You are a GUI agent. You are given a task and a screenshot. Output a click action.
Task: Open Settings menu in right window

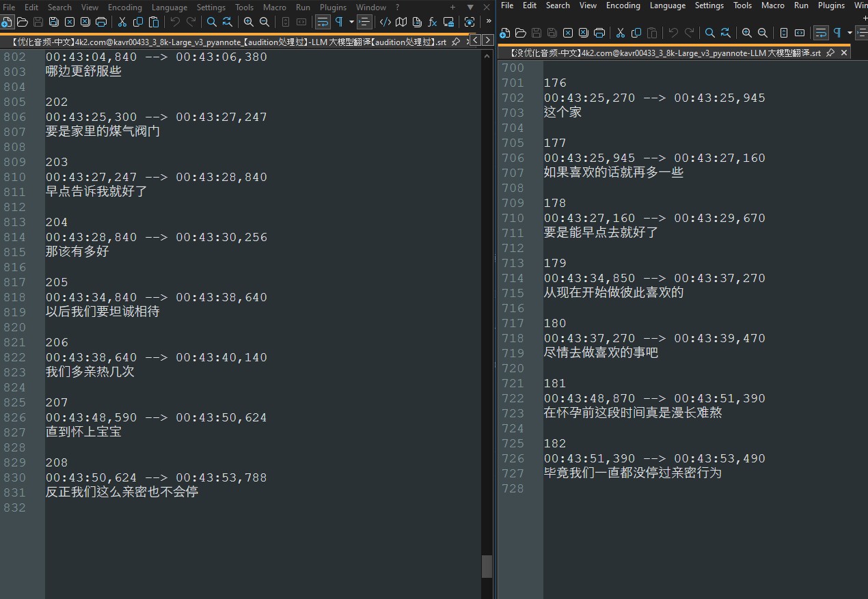point(709,5)
